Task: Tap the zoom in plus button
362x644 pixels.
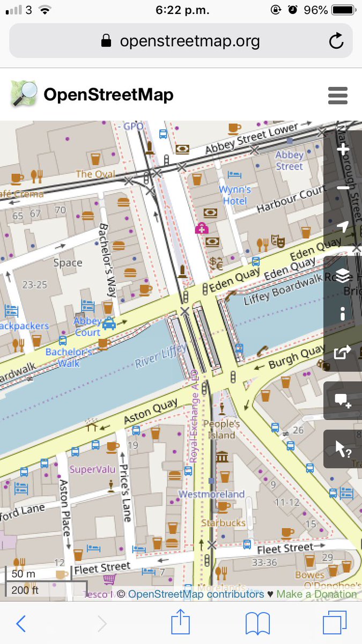Action: click(343, 149)
